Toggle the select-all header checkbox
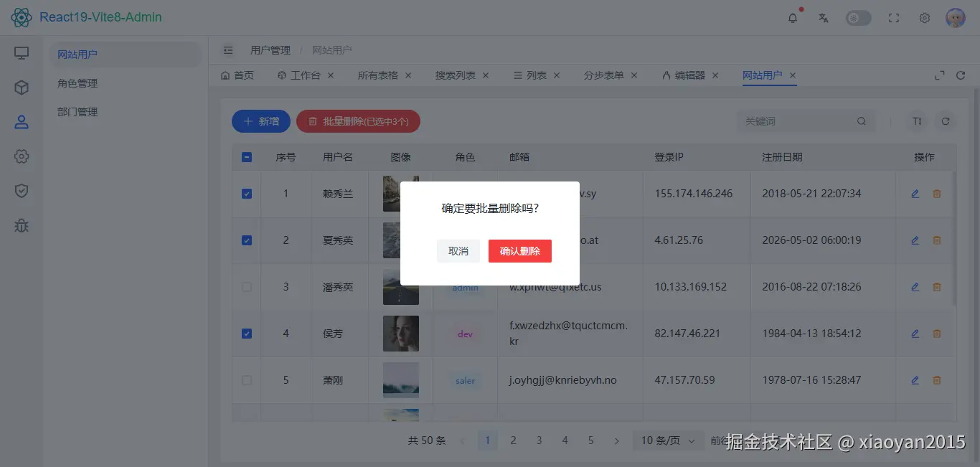 pos(247,157)
